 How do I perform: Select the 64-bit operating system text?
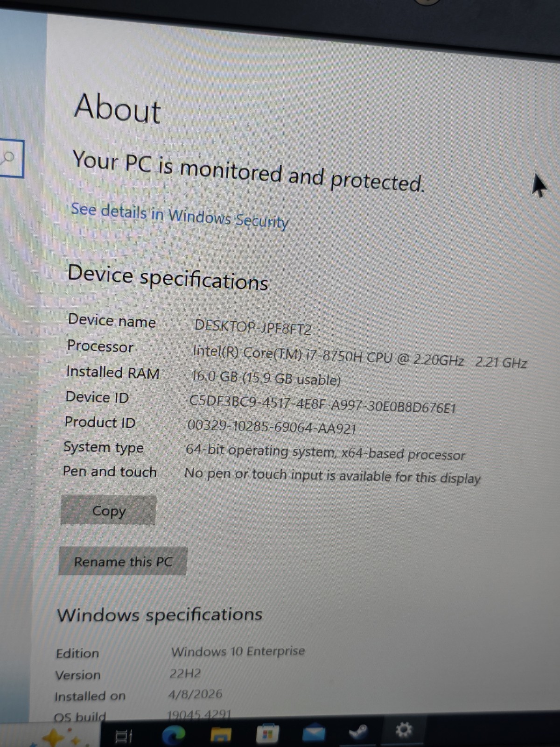coord(325,452)
